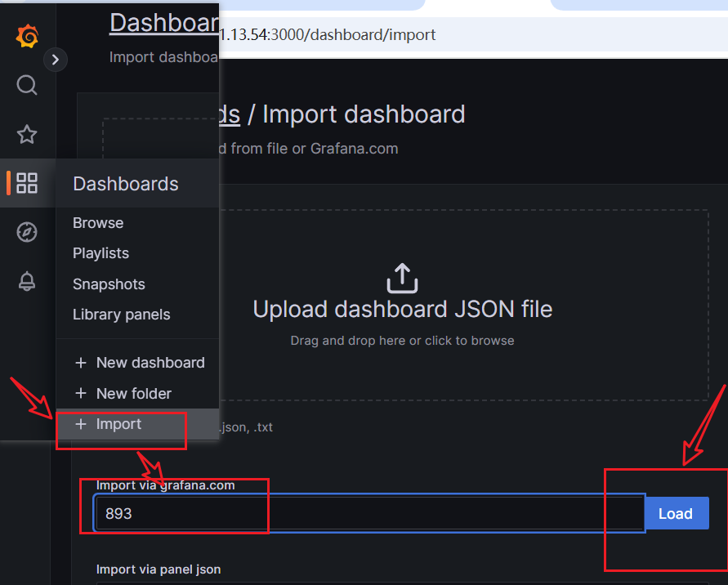The width and height of the screenshot is (728, 585).
Task: Focus the grafana.com ID input field
Action: [369, 513]
